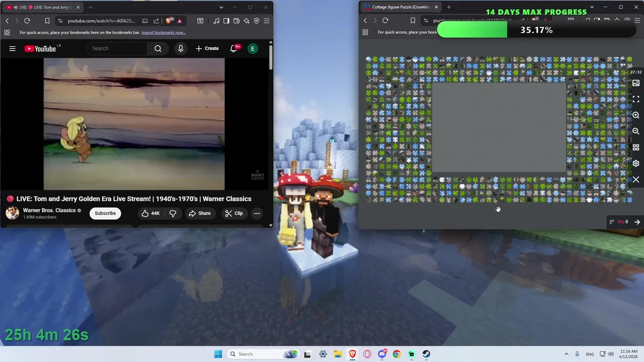
Task: Zoom in on the jigsaw puzzle
Action: coord(636,115)
